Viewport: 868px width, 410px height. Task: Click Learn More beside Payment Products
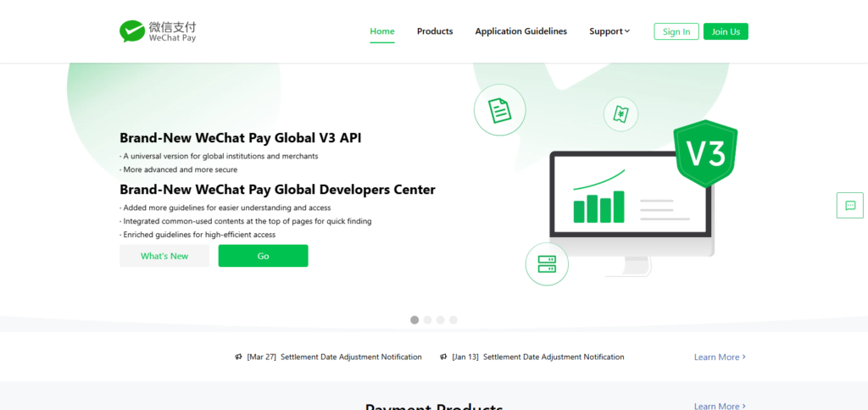coord(721,406)
